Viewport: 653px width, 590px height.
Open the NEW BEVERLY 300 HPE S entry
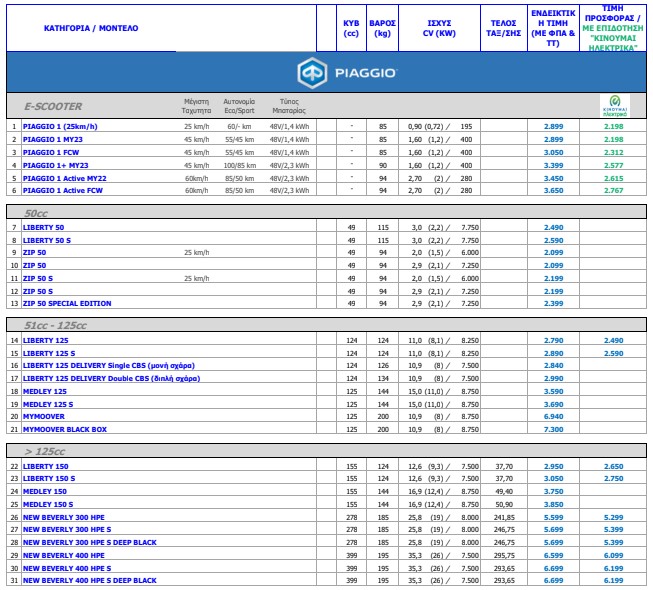(67, 529)
